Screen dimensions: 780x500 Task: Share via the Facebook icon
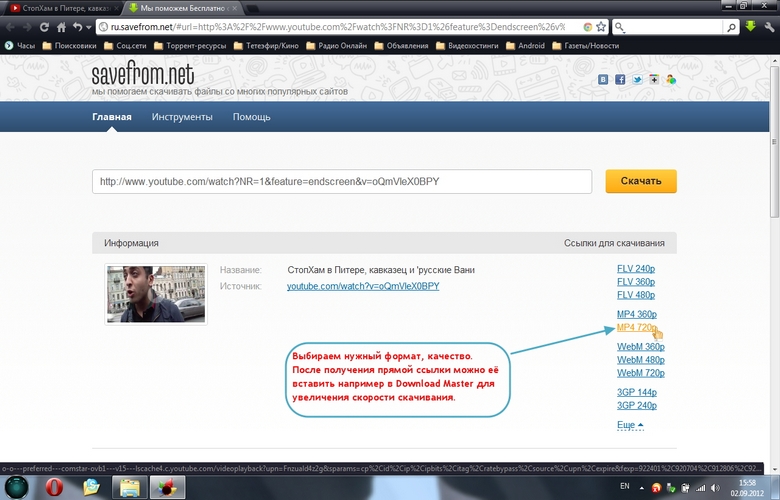click(620, 79)
